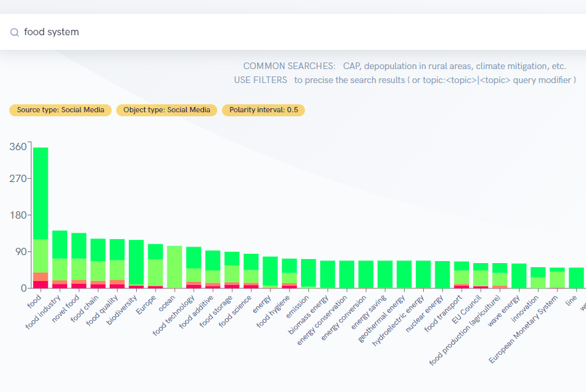This screenshot has width=586, height=392.
Task: Select the 'Europe' bar
Action: pos(155,266)
